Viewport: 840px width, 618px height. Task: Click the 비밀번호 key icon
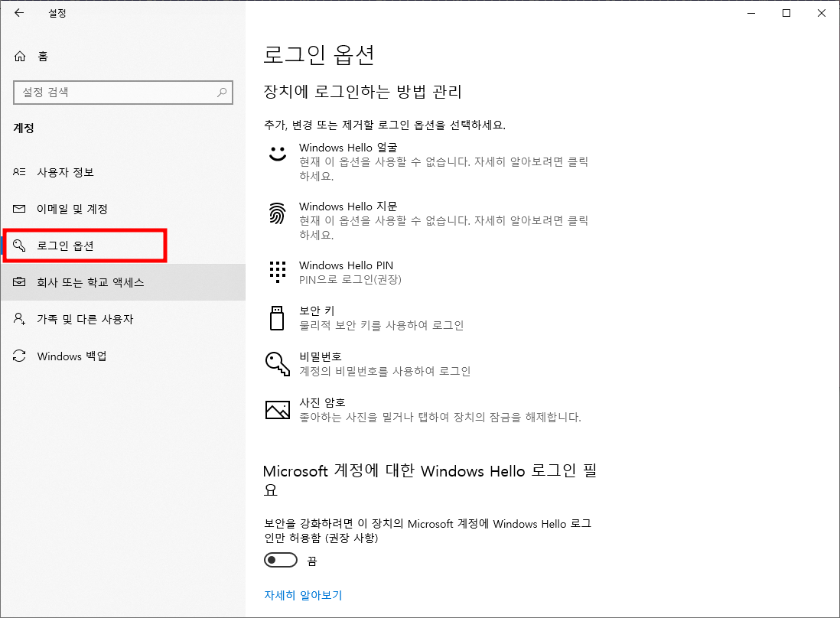pos(278,364)
